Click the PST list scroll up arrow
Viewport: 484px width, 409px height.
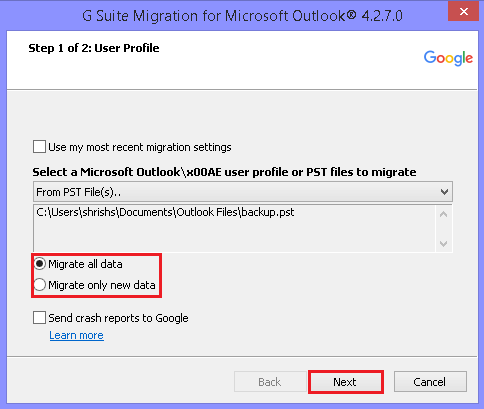coord(443,214)
